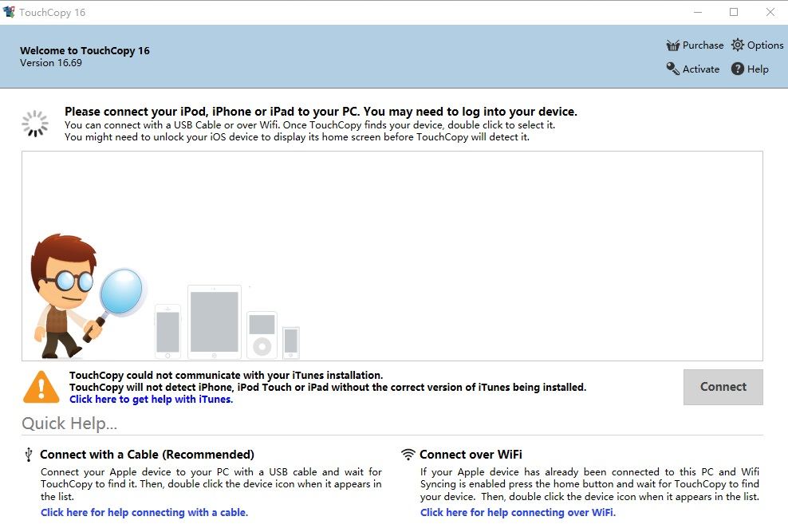Viewport: 788px width, 532px height.
Task: Choose the Activate text label
Action: pyautogui.click(x=700, y=69)
